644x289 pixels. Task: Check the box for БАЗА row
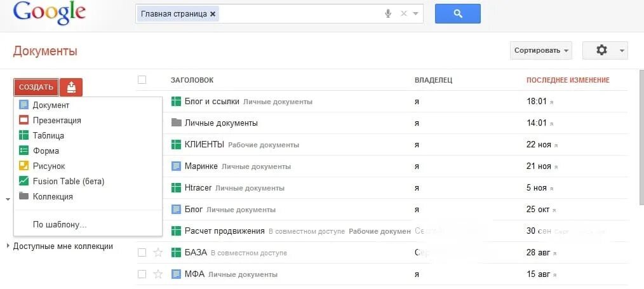[x=142, y=253]
